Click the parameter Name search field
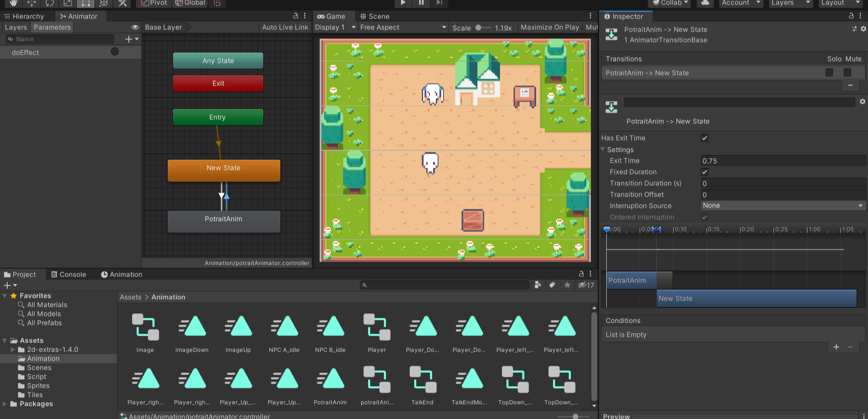Viewport: 868px width, 419px height. tap(60, 39)
